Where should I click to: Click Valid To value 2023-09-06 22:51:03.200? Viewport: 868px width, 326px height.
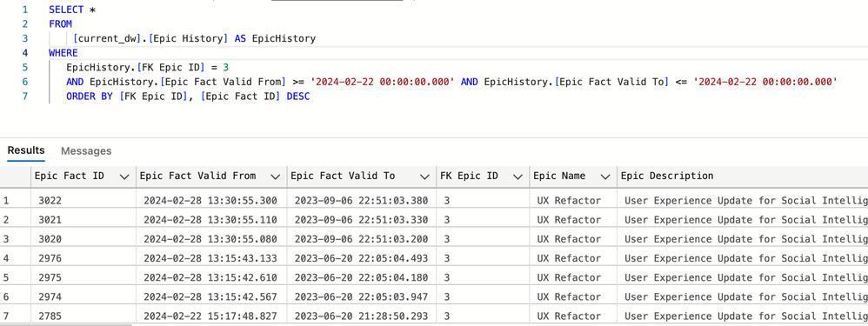(x=361, y=239)
